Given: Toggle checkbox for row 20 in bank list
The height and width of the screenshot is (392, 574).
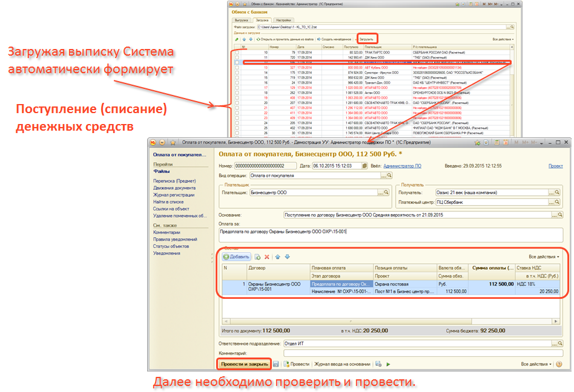Looking at the screenshot, I should (x=237, y=102).
